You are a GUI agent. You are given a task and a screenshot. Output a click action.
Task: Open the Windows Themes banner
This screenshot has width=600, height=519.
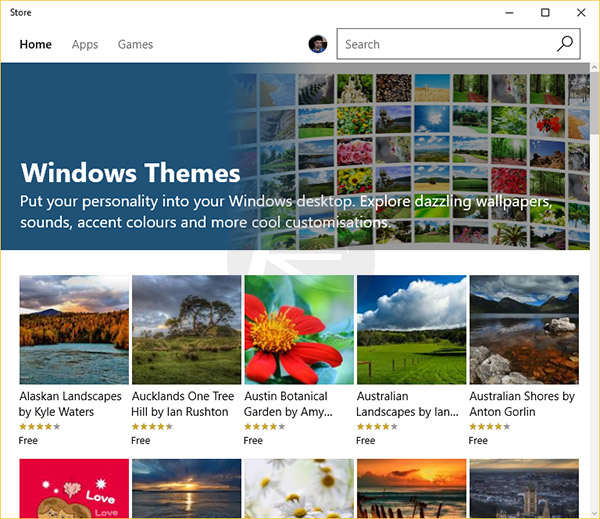pyautogui.click(x=295, y=156)
